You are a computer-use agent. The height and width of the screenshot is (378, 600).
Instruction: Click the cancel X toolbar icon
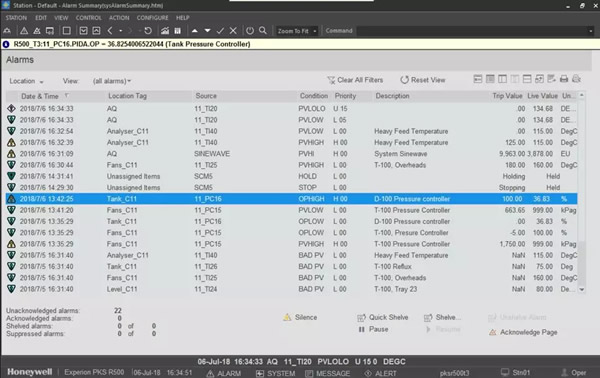click(x=233, y=31)
